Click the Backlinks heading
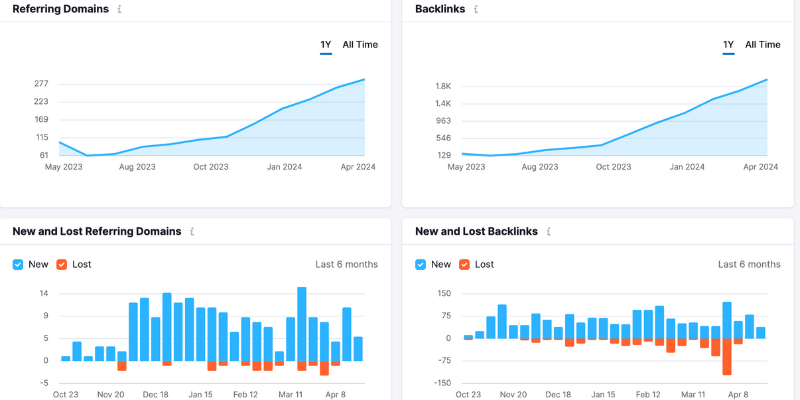The image size is (800, 400). tap(439, 9)
